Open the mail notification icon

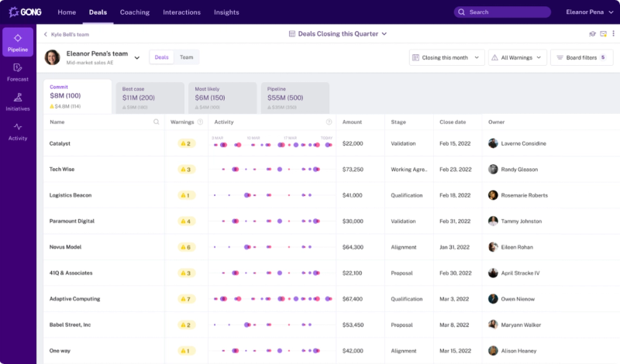tap(602, 34)
